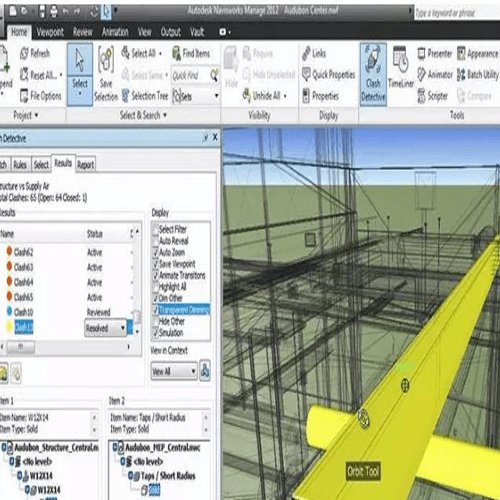
Task: Open the Scripter tool
Action: click(433, 96)
